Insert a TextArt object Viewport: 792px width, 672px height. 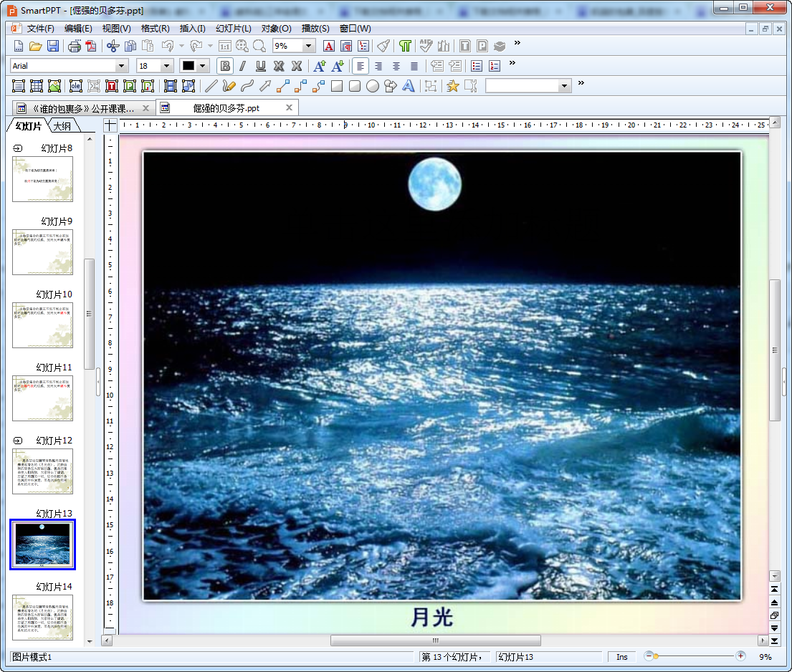[x=408, y=86]
